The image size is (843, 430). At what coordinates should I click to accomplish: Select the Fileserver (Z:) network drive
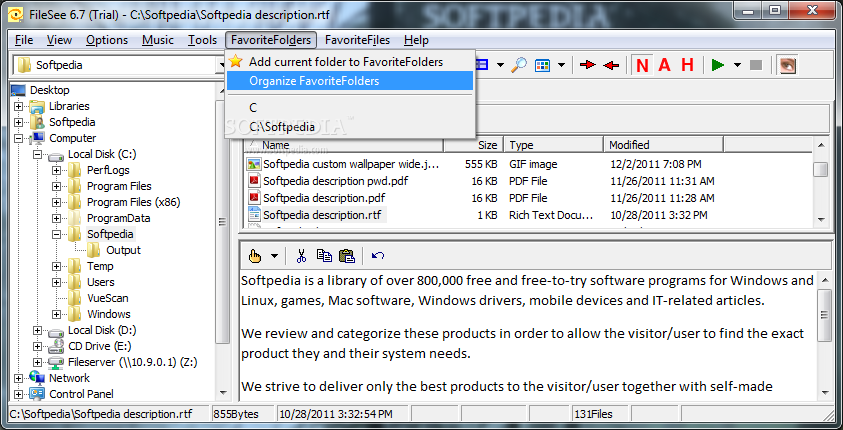tap(132, 362)
